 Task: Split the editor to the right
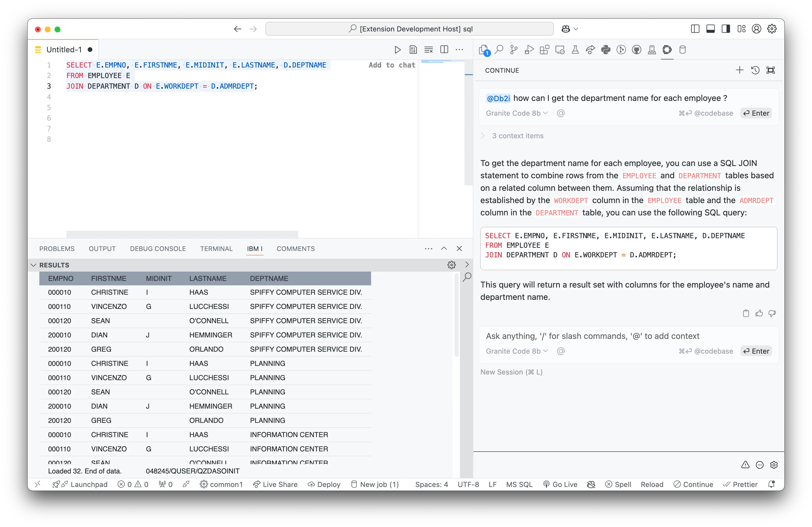pyautogui.click(x=444, y=50)
